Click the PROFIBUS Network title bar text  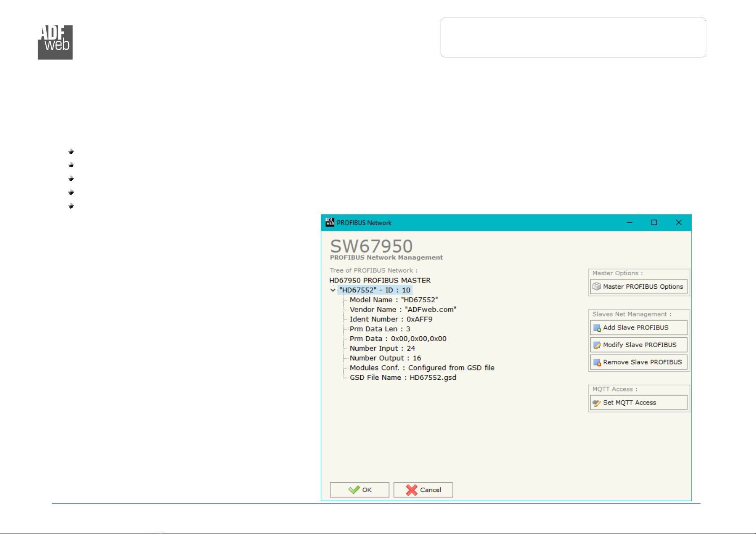coord(364,223)
